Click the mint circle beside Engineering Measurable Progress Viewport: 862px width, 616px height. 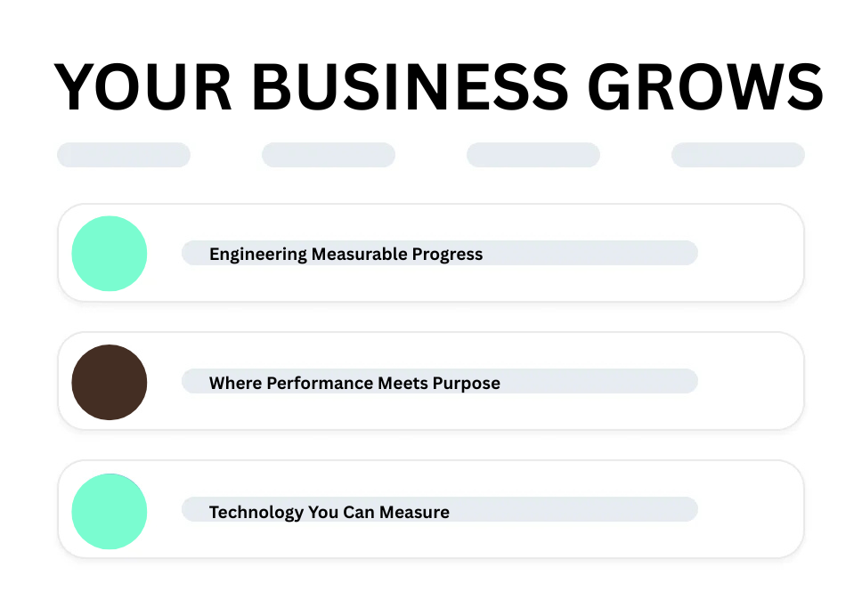pos(110,254)
